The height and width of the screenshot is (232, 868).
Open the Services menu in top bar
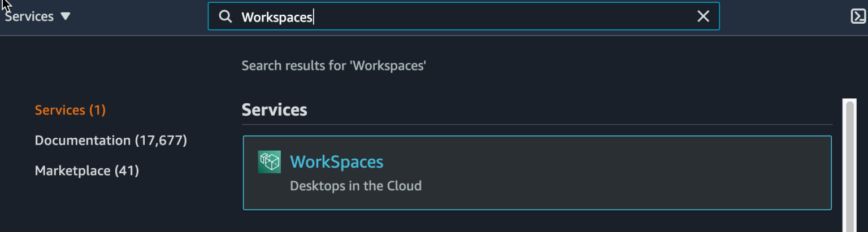click(x=37, y=16)
